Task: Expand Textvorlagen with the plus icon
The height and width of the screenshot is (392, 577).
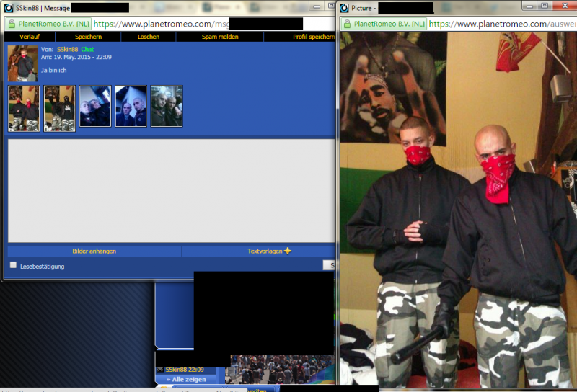Action: coord(288,251)
